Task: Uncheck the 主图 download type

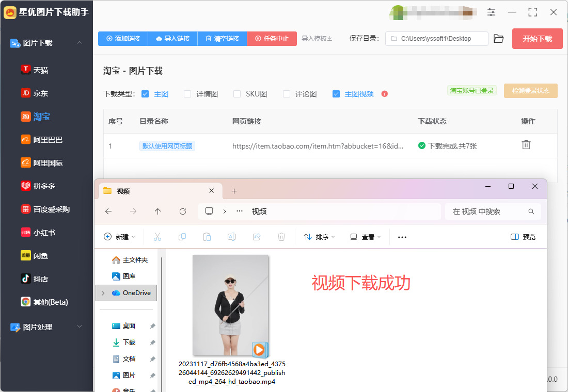Action: pyautogui.click(x=145, y=94)
